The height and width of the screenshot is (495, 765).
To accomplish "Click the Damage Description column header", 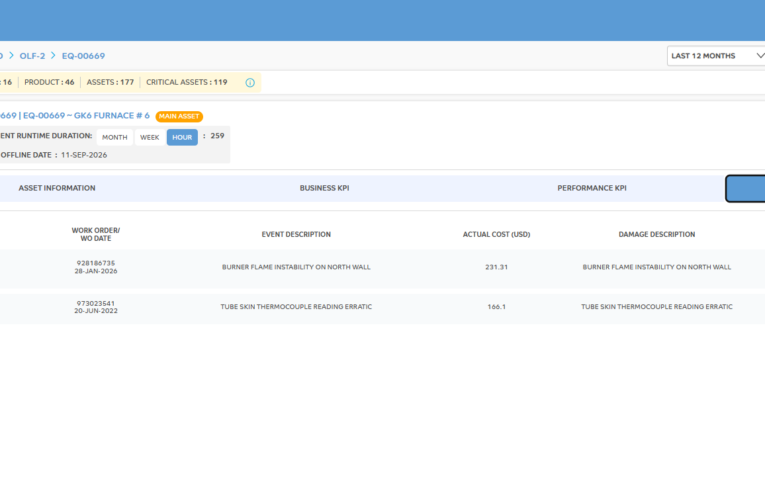I will (657, 235).
